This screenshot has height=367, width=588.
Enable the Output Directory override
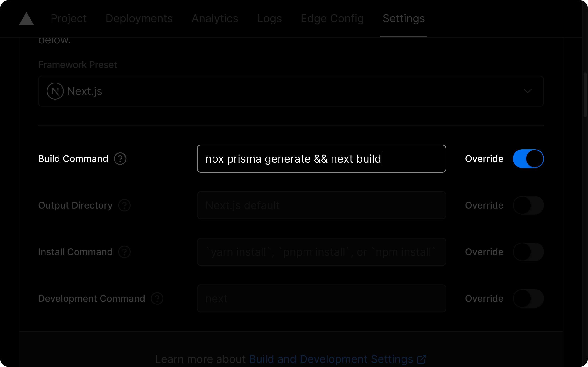click(528, 205)
